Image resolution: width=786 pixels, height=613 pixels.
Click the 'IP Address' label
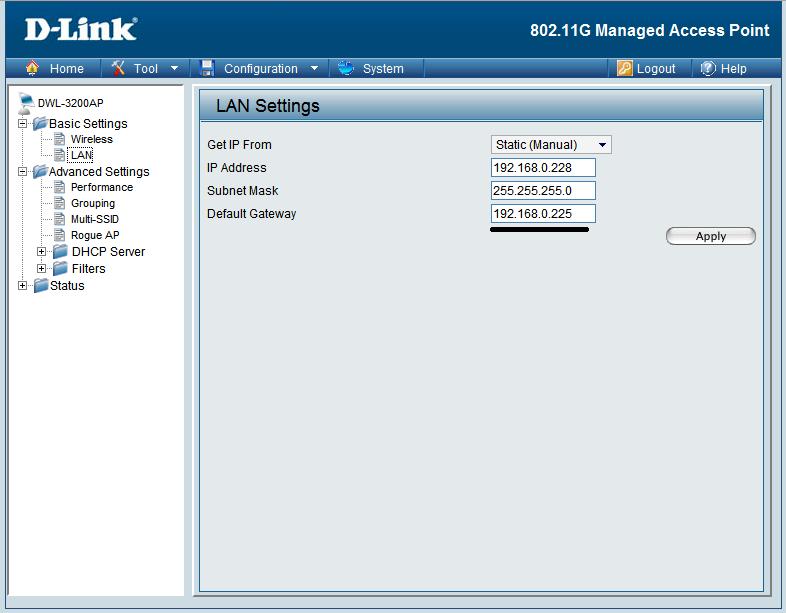pos(237,167)
